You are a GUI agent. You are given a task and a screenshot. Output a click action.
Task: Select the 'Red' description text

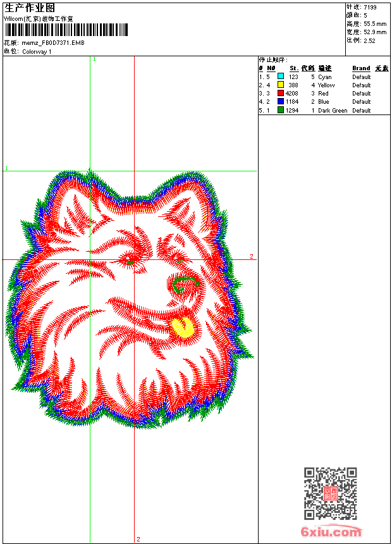click(323, 94)
